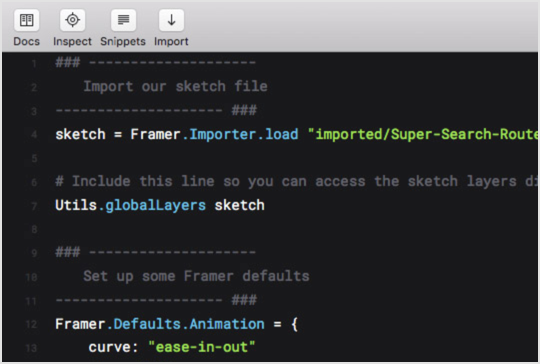
Task: Click ".Importer" in the code
Action: pos(219,134)
